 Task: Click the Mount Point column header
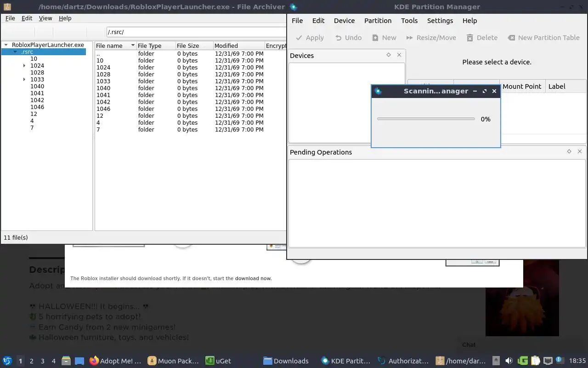pyautogui.click(x=522, y=86)
